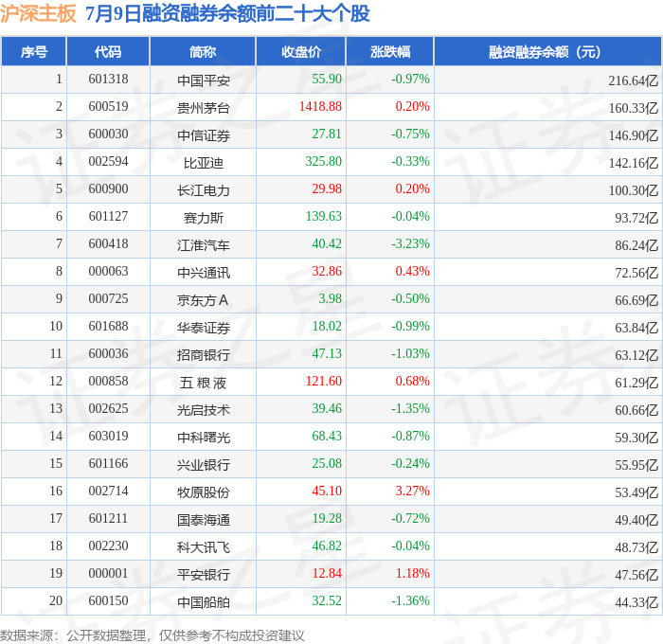Image resolution: width=663 pixels, height=644 pixels.
Task: Click the -1.35% change value
Action: point(410,408)
